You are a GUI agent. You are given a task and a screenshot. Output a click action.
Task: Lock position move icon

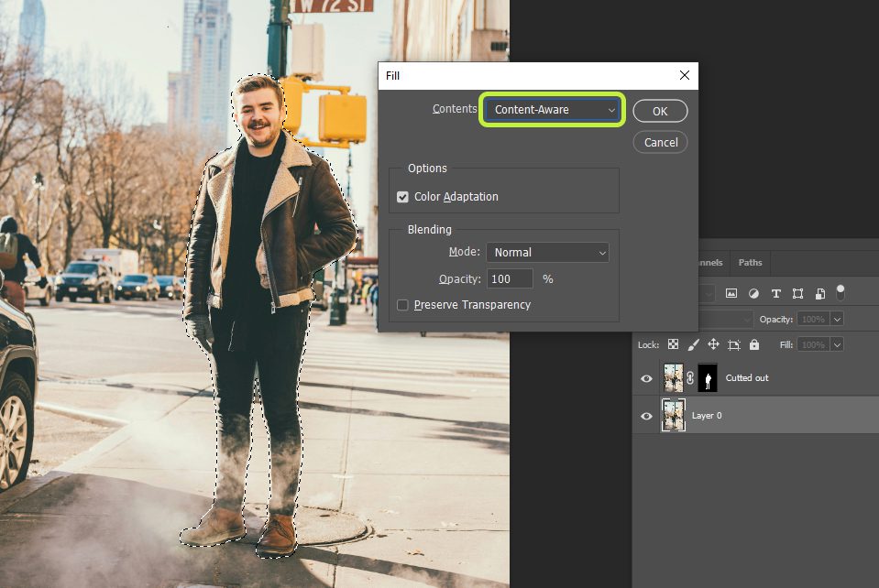[713, 344]
